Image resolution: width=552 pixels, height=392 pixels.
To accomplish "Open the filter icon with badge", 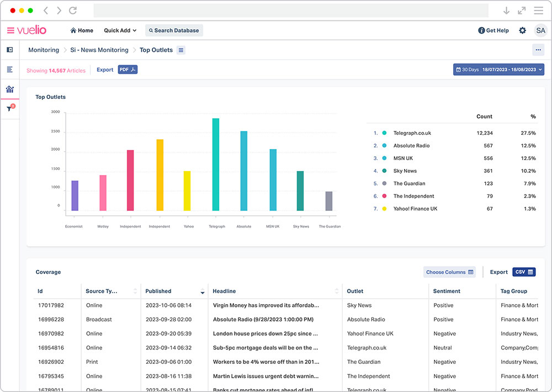I will point(10,108).
